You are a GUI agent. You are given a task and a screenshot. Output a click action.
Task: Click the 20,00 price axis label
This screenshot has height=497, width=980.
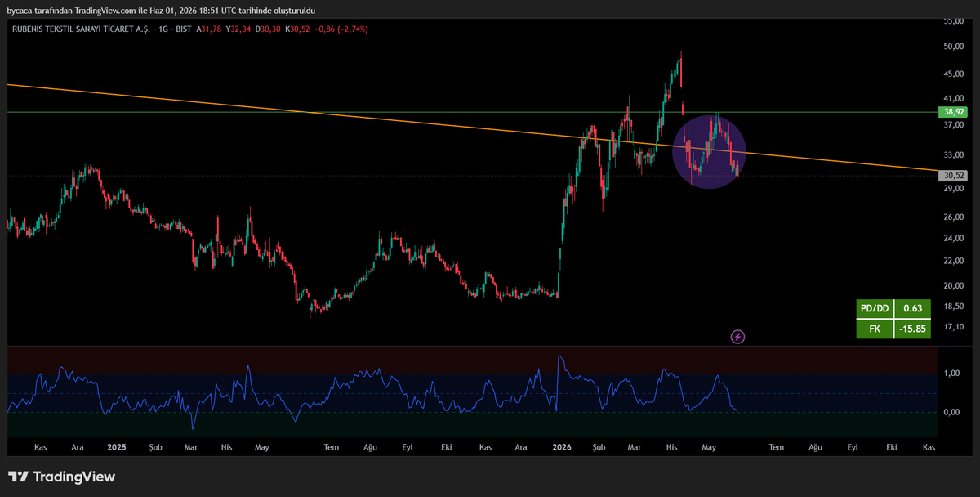pyautogui.click(x=953, y=286)
